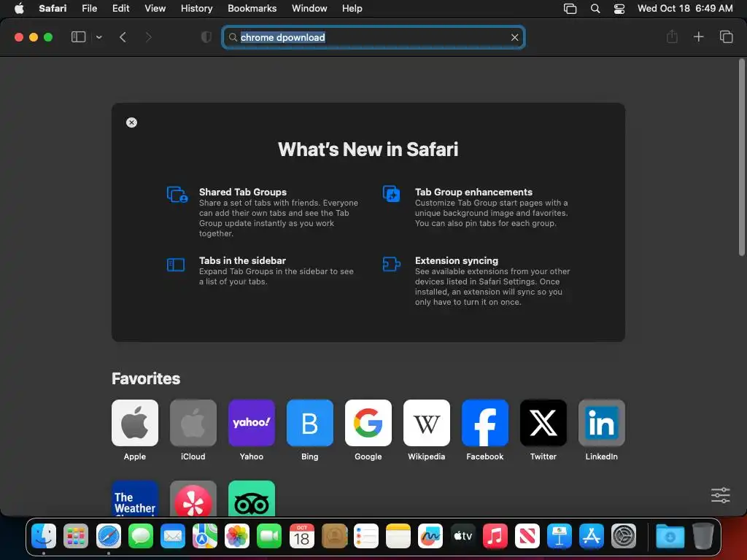Go back with the back arrow
The image size is (747, 560).
click(x=123, y=37)
